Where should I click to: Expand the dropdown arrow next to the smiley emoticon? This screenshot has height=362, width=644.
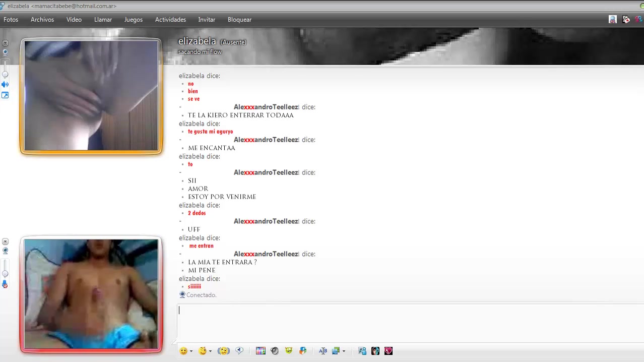coord(191,351)
